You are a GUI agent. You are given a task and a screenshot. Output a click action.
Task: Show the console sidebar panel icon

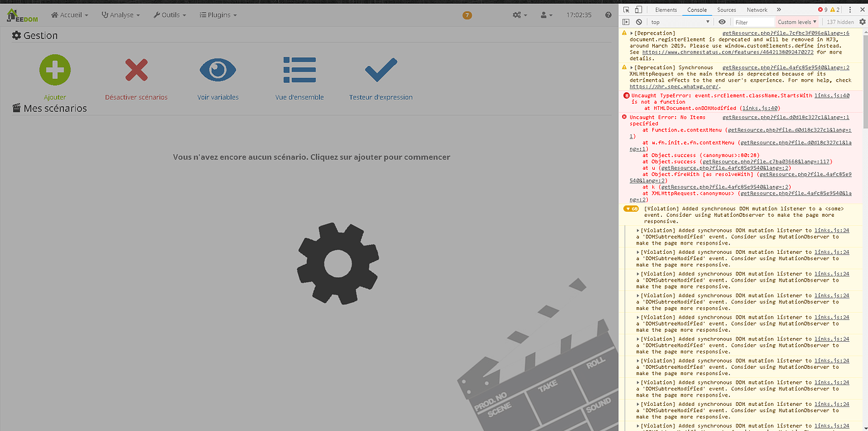click(626, 22)
